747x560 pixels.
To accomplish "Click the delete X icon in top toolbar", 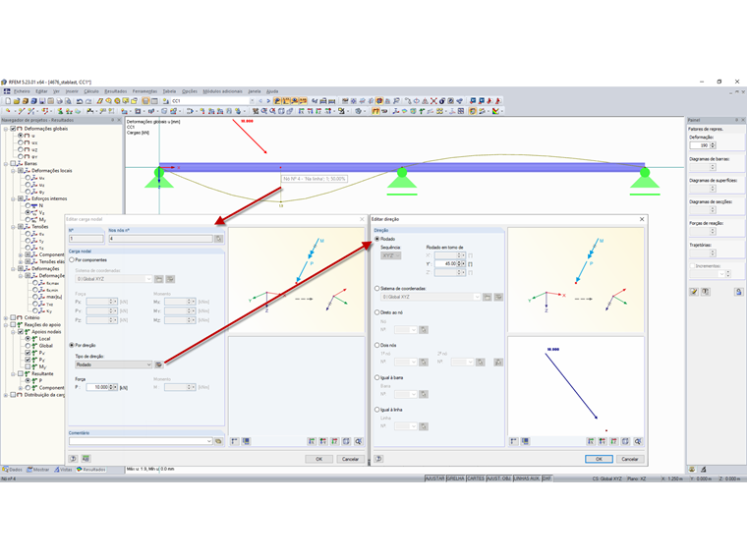I will click(x=433, y=101).
